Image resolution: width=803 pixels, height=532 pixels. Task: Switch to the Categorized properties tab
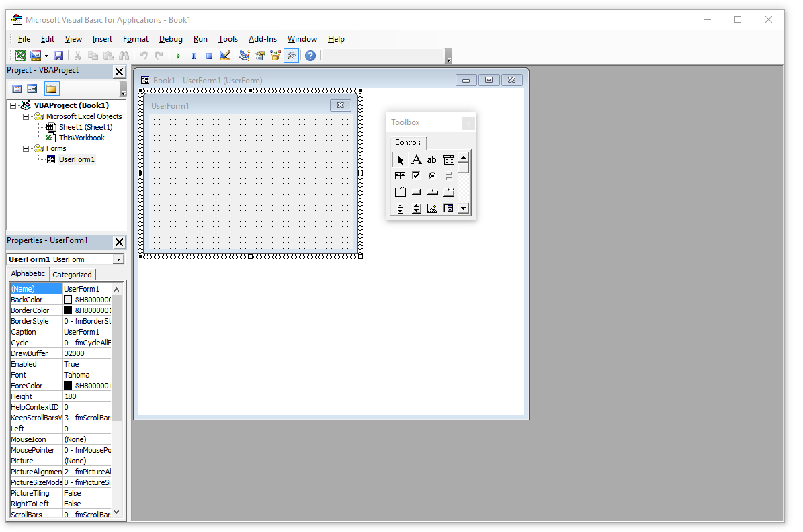pyautogui.click(x=72, y=275)
